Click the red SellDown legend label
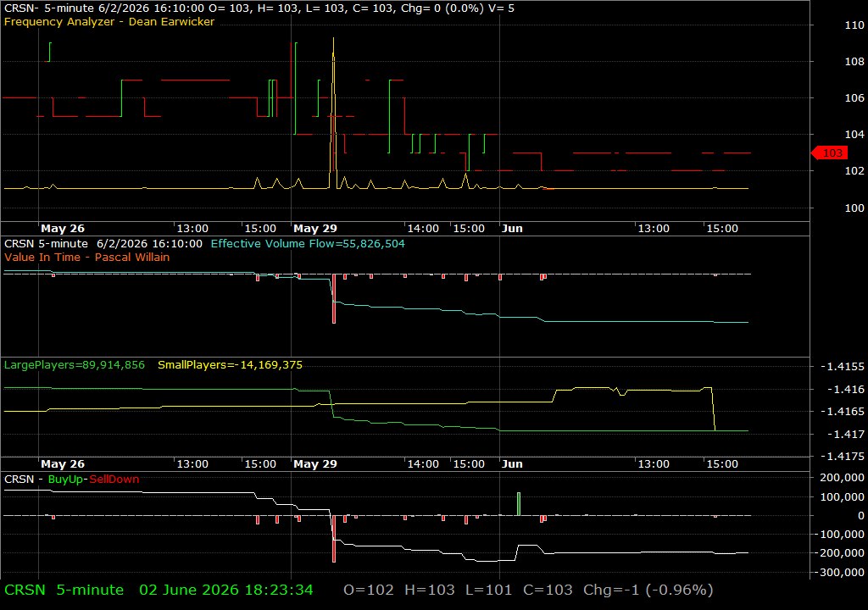The image size is (868, 610). click(x=114, y=479)
